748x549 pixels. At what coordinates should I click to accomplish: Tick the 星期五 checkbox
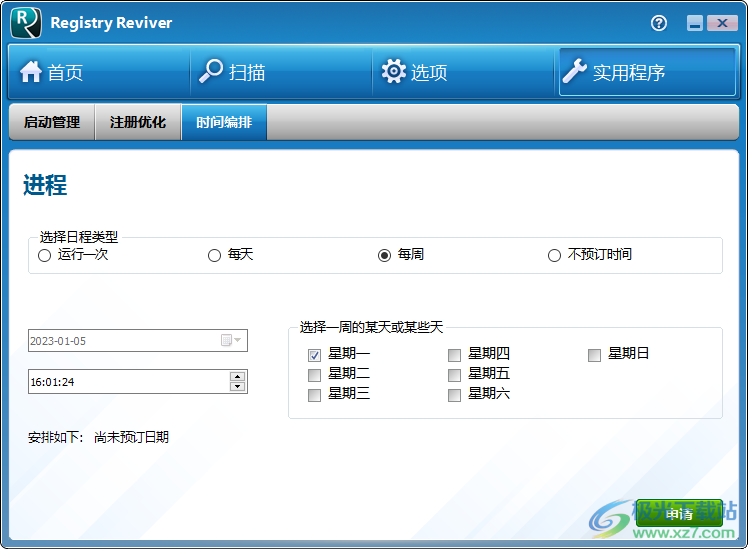(454, 375)
